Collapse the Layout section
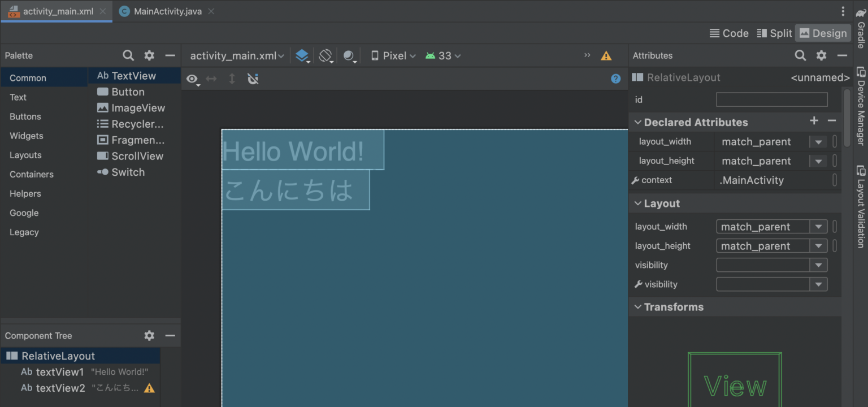868x407 pixels. point(638,203)
